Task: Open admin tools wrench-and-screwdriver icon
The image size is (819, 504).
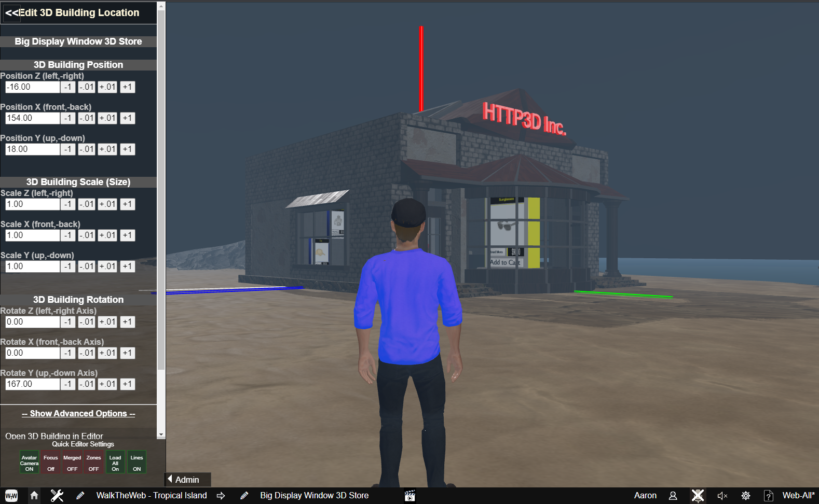Action: pyautogui.click(x=57, y=496)
